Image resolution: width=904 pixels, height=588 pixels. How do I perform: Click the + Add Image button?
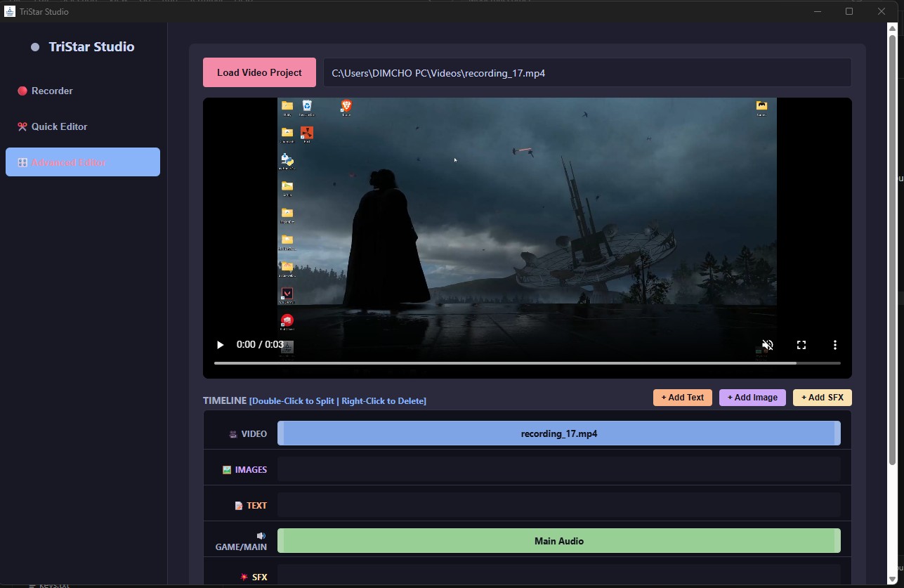(752, 398)
